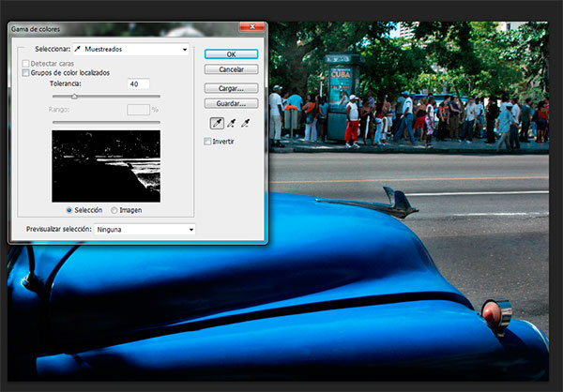Select the Subtract from Sample eyedropper

point(246,124)
